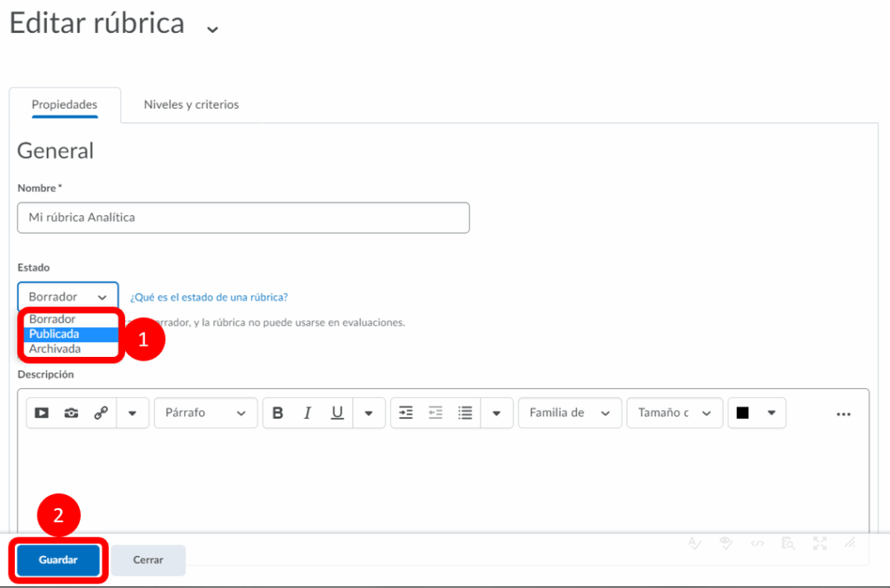
Task: Open the Familia de fuente dropdown
Action: tap(569, 413)
